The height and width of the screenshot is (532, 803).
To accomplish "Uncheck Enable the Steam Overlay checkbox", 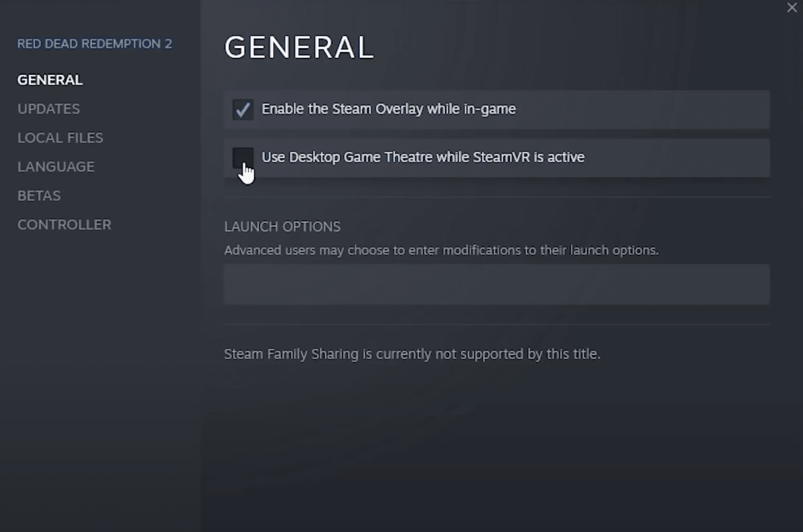I will click(x=243, y=110).
